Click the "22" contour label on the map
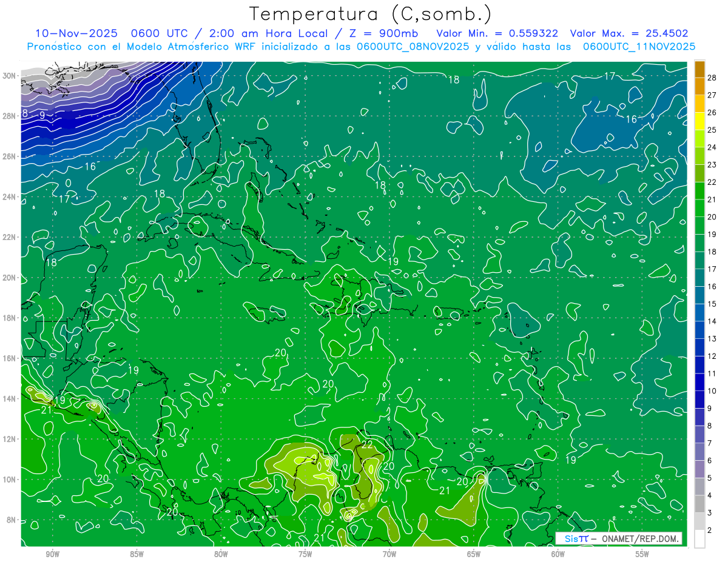Image resolution: width=728 pixels, height=562 pixels. pos(366,444)
